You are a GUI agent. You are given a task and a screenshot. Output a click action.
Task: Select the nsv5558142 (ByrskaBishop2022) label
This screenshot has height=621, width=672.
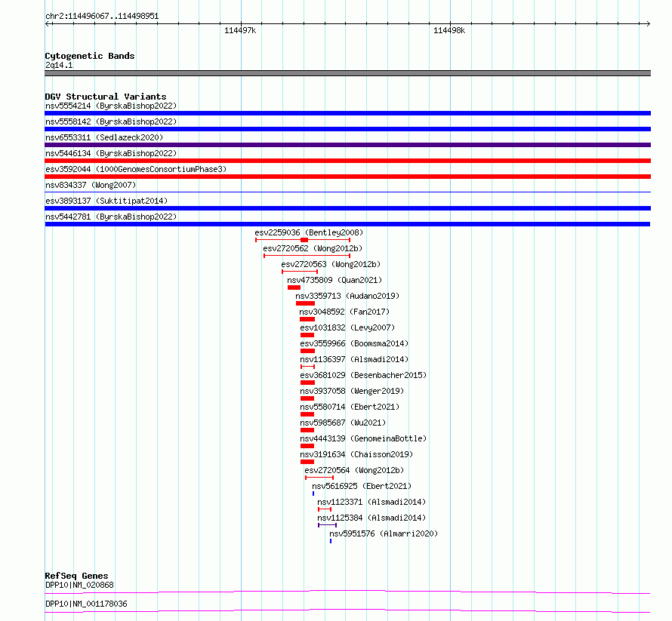(x=111, y=121)
